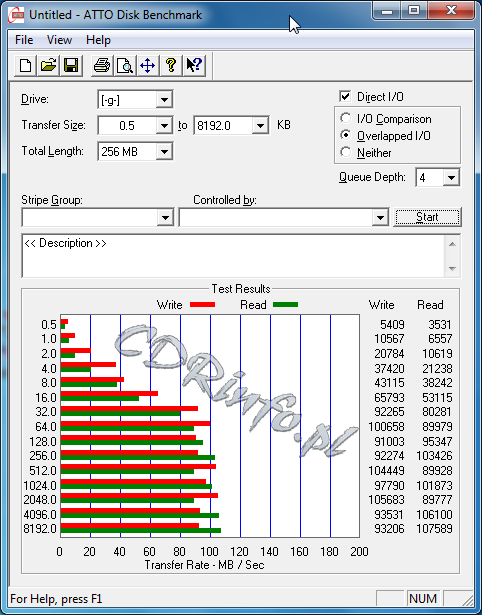Expand the Transfer Size 0.5 dropdown
The width and height of the screenshot is (482, 615).
point(164,126)
